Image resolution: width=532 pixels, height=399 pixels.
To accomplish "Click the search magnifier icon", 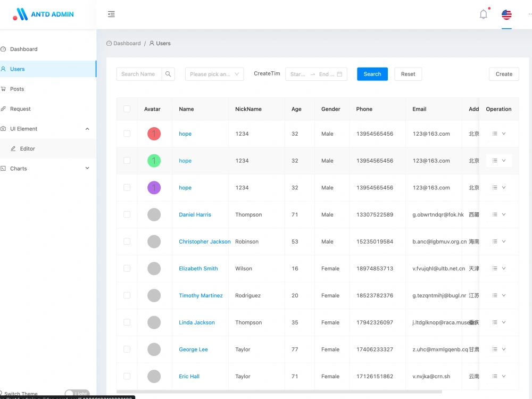I will (x=168, y=74).
